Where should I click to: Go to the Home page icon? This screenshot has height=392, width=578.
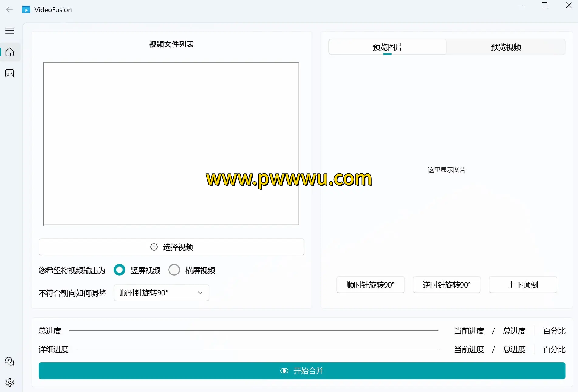click(x=10, y=52)
